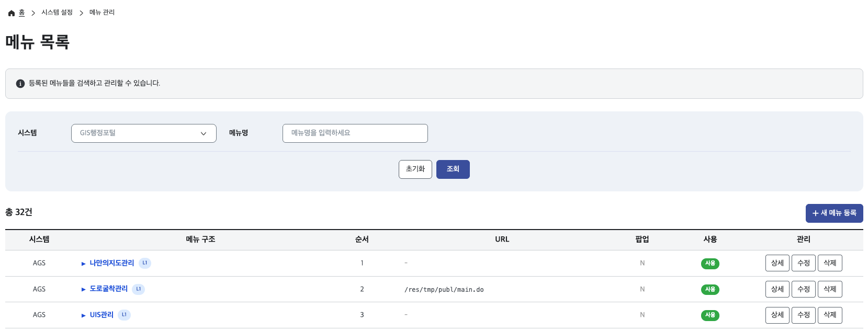Click the 사용 badge in UIS관리 row

click(710, 315)
